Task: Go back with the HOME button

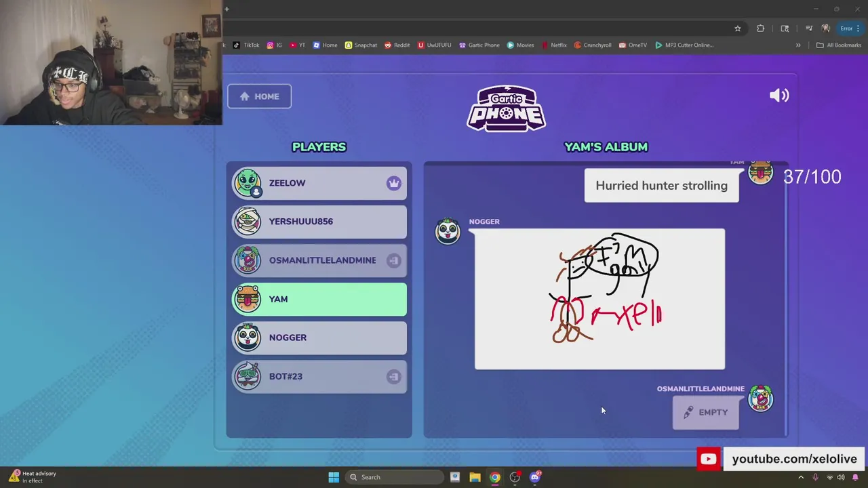Action: coord(259,96)
